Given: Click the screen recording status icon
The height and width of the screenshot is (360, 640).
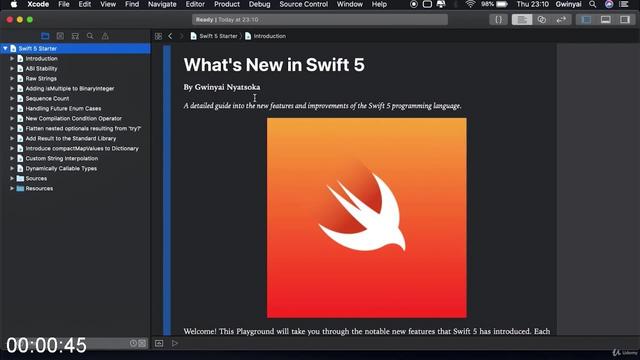Looking at the screenshot, I should (413, 4).
